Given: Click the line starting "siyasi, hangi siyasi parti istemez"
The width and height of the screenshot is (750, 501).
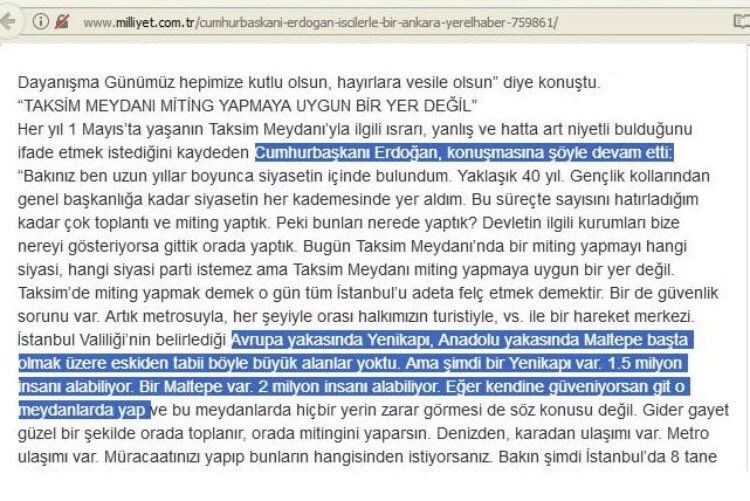Looking at the screenshot, I should [x=346, y=270].
